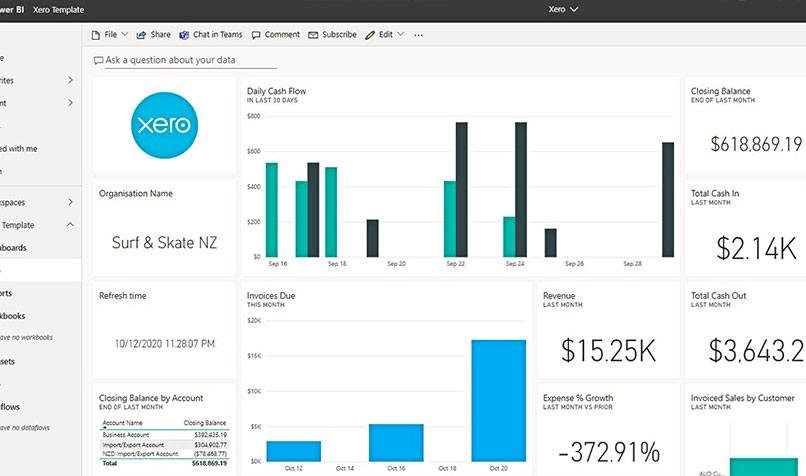This screenshot has width=806, height=476.
Task: Click the Xero logo tile
Action: tap(164, 125)
